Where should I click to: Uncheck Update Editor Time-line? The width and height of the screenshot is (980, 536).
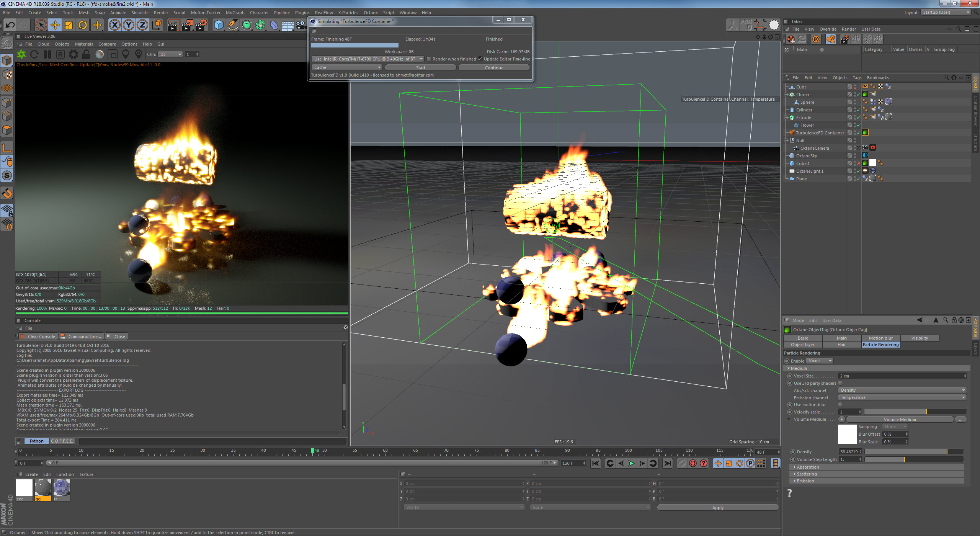click(480, 59)
